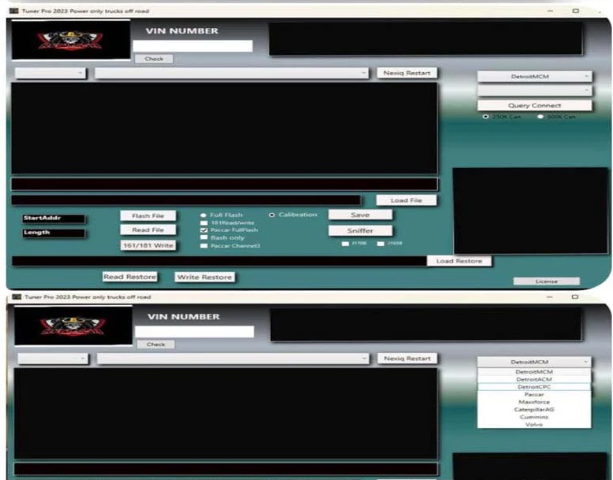This screenshot has height=480, width=613.
Task: Click Nexiq Restart in the top window
Action: tap(406, 73)
